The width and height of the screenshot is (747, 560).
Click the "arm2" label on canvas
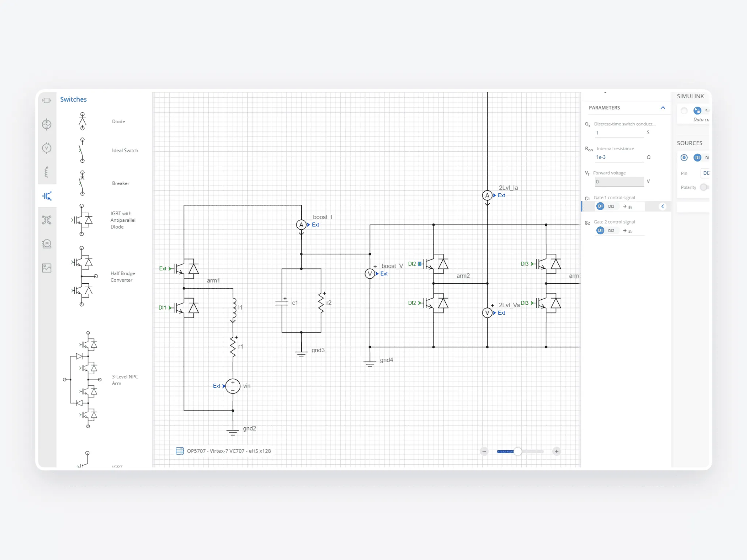click(463, 276)
